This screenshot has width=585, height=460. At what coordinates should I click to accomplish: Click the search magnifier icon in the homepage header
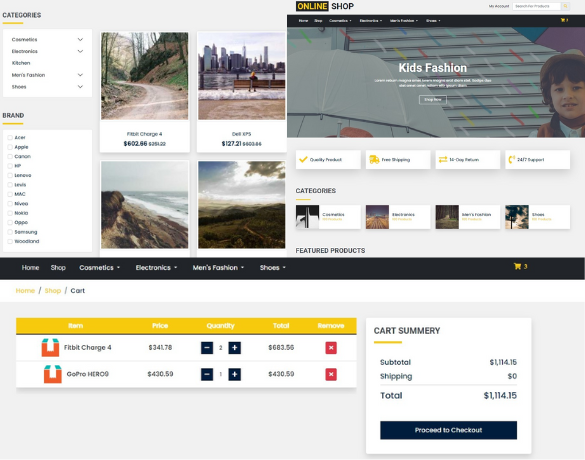point(566,6)
